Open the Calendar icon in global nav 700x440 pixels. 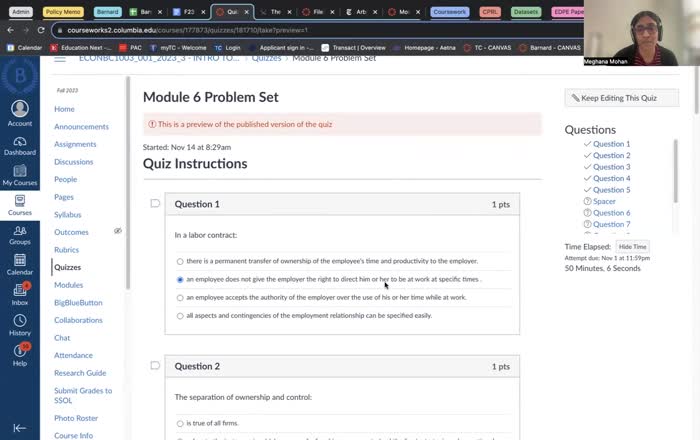[19, 262]
